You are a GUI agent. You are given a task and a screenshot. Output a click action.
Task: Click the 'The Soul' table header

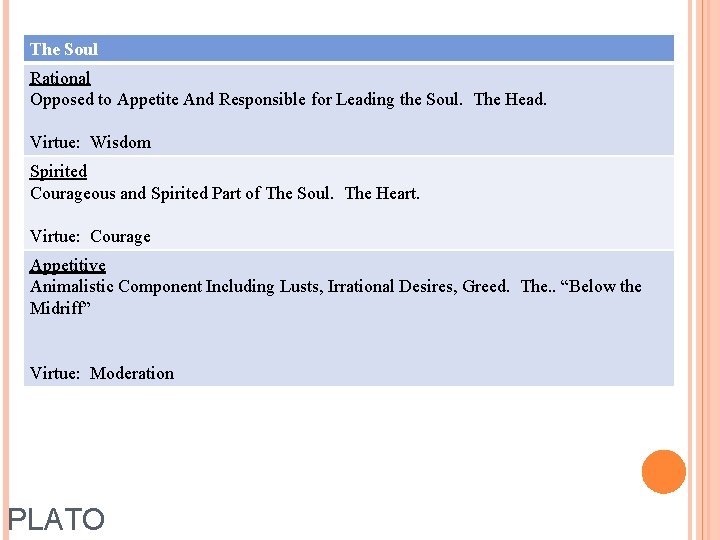(x=64, y=49)
